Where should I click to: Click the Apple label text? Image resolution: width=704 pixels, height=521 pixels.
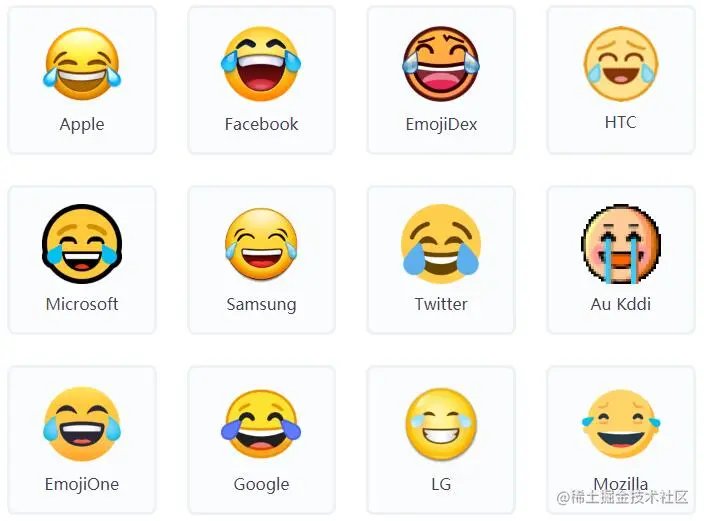82,124
